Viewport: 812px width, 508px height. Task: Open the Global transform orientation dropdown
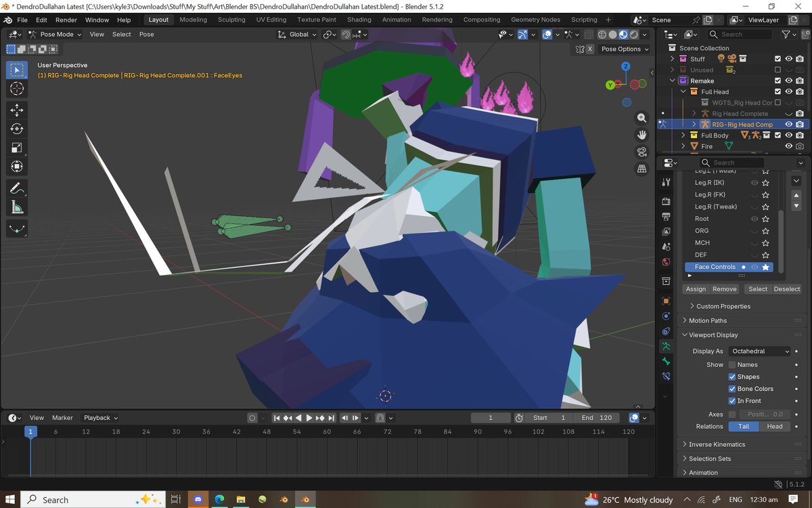coord(298,34)
